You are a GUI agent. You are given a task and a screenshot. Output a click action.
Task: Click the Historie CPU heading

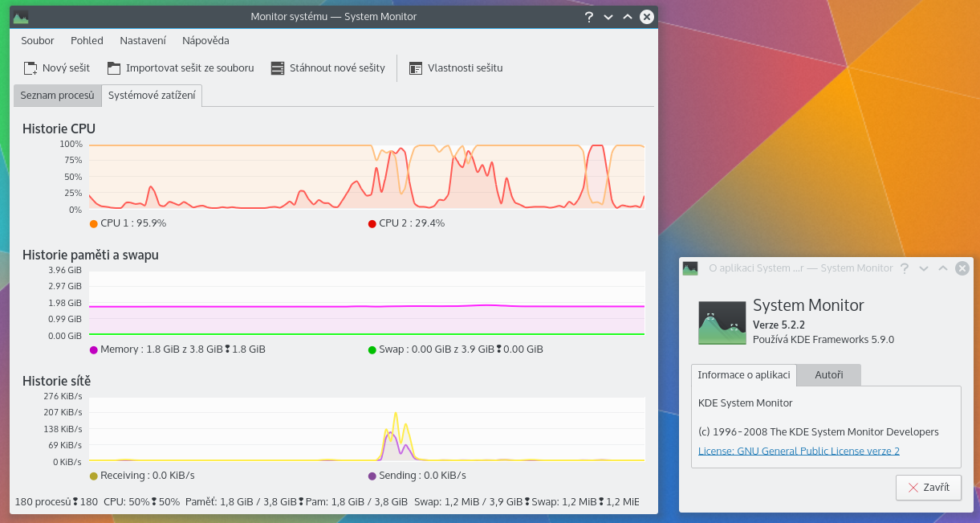point(59,129)
